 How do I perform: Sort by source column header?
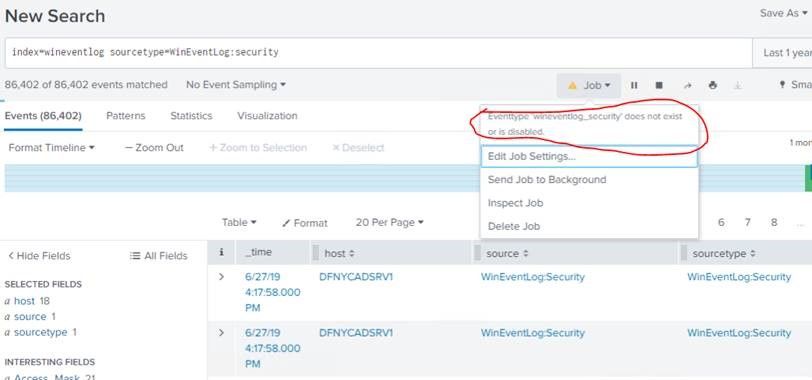(x=508, y=254)
